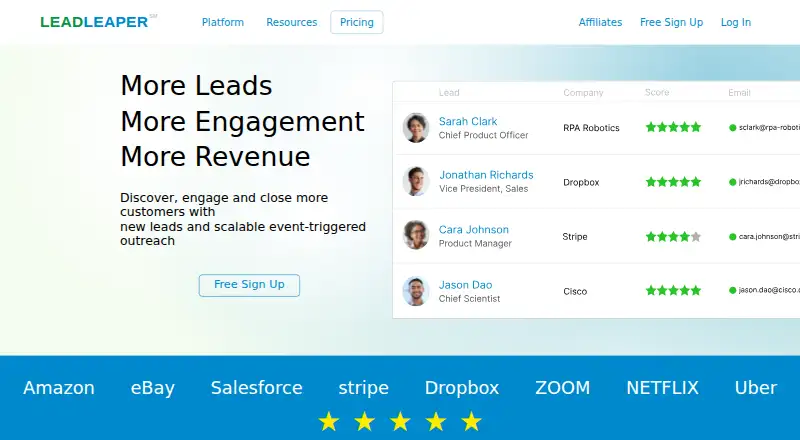Viewport: 800px width, 440px height.
Task: Click the Stripe company cell in table
Action: [575, 236]
